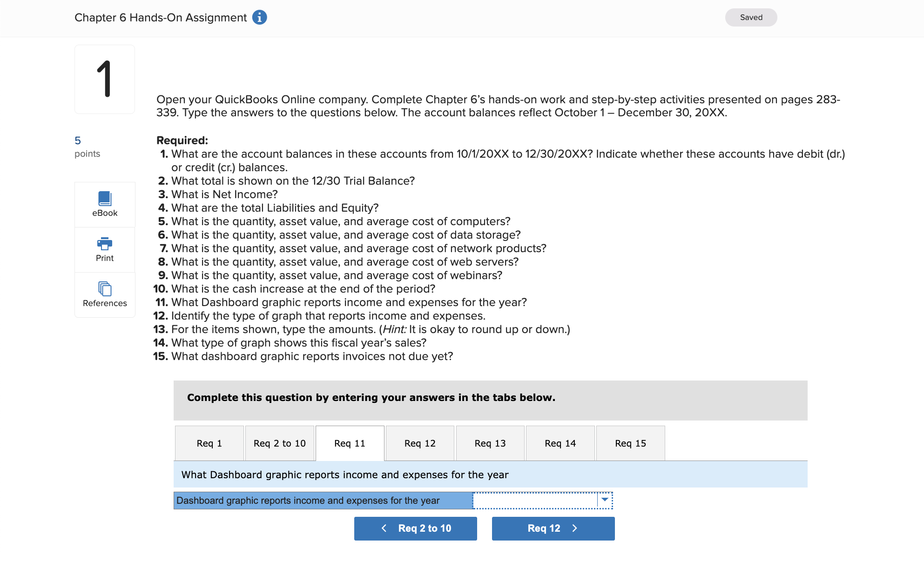
Task: Click the question number 1 box
Action: [x=105, y=79]
